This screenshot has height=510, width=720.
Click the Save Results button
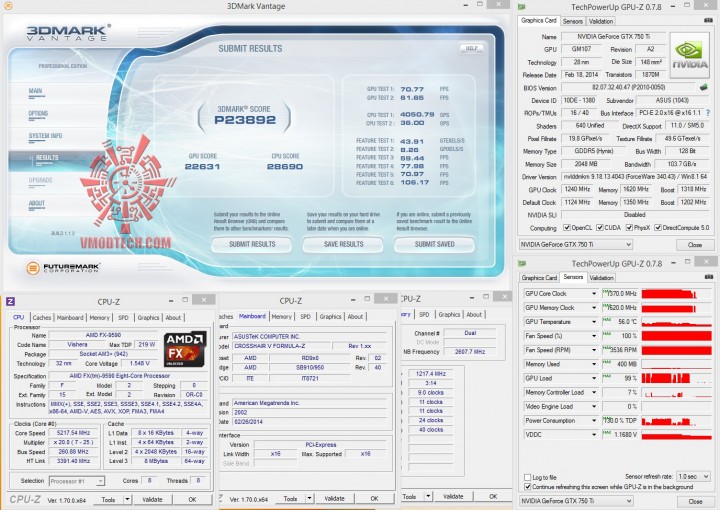(343, 244)
